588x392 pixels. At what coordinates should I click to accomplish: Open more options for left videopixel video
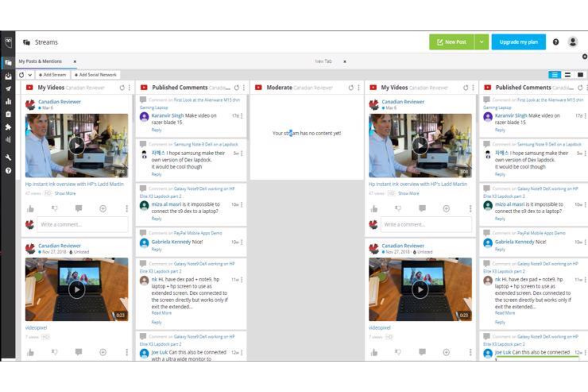coord(127,352)
